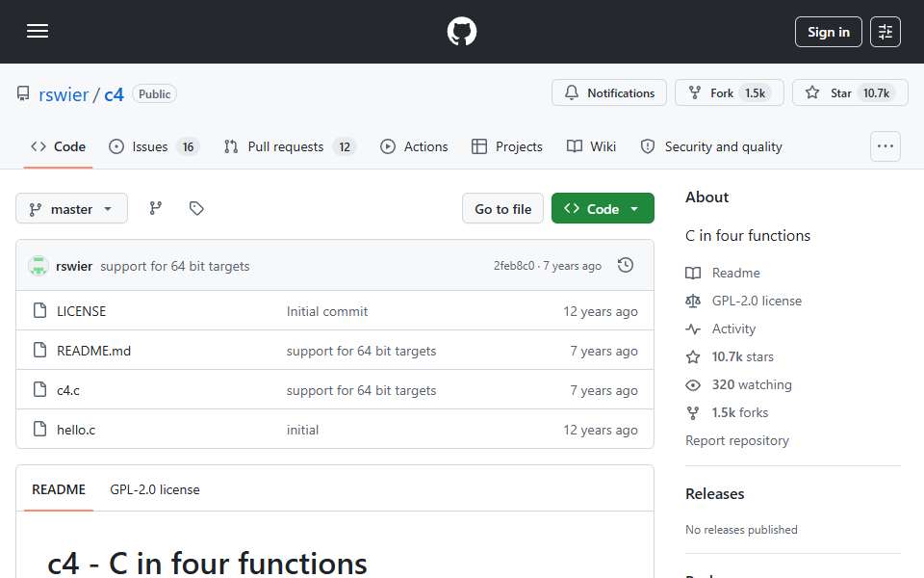924x578 pixels.
Task: View all branches icon
Action: 156,208
